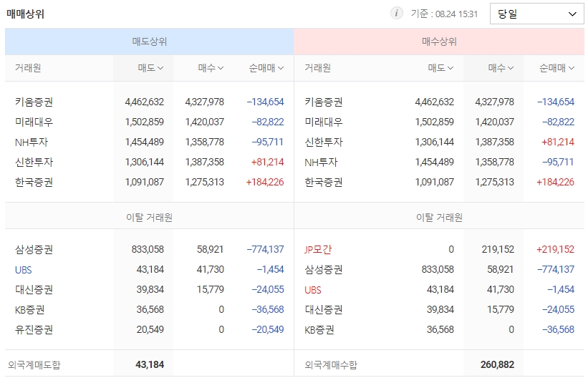Click 외국계매수합 total 260,882
Screen dimensions: 588x383
point(497,364)
